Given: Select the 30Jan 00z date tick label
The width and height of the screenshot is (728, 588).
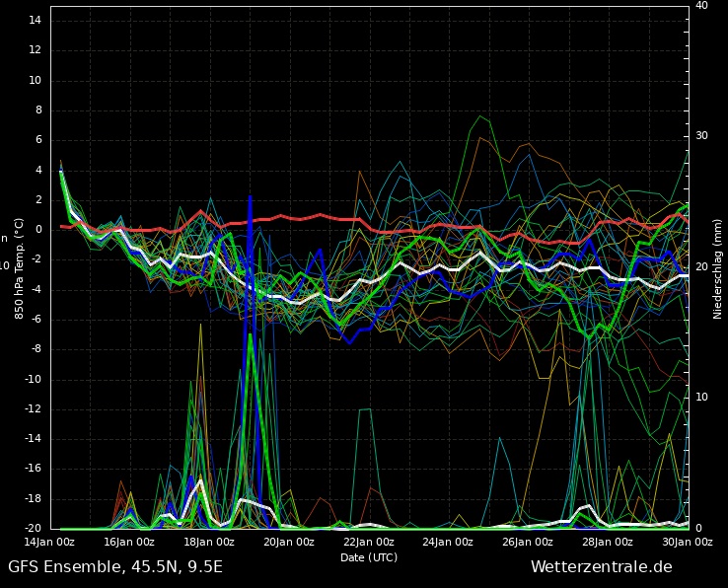Looking at the screenshot, I should click(687, 542).
